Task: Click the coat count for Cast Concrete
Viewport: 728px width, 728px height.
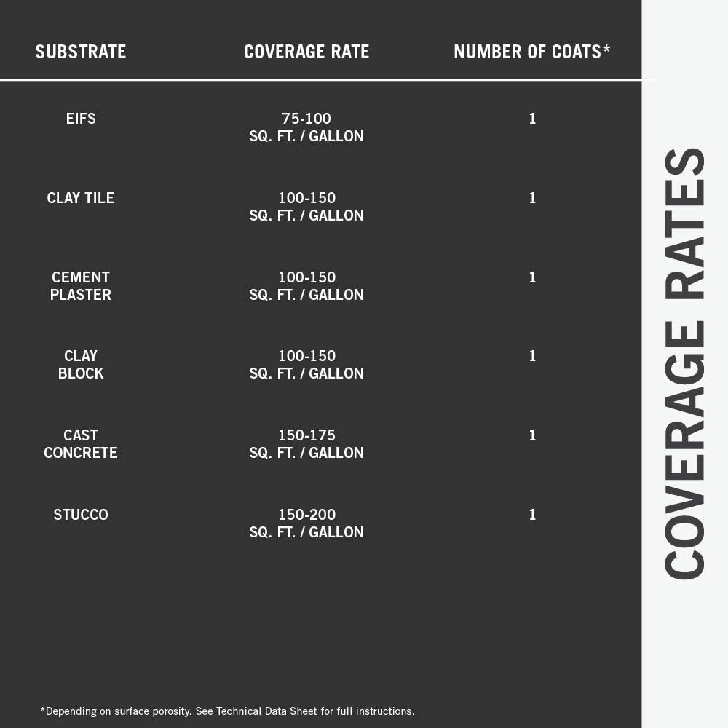Action: [532, 435]
